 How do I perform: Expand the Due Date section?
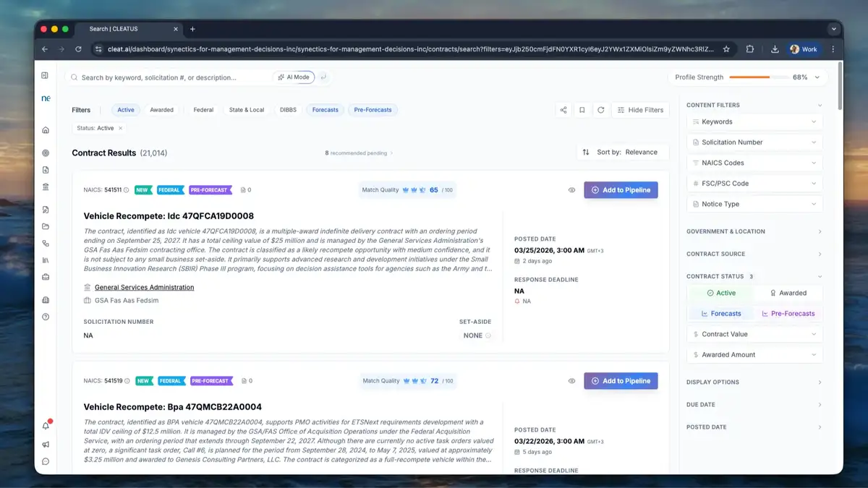coord(754,405)
